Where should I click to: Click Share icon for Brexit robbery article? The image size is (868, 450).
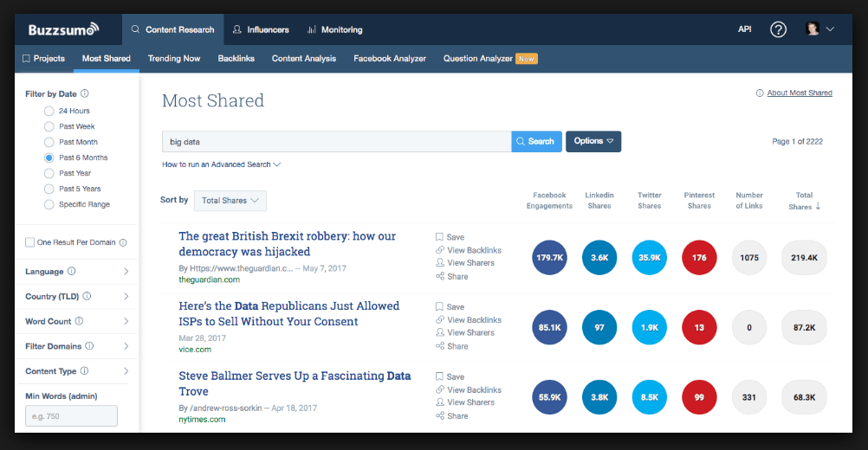tap(439, 276)
